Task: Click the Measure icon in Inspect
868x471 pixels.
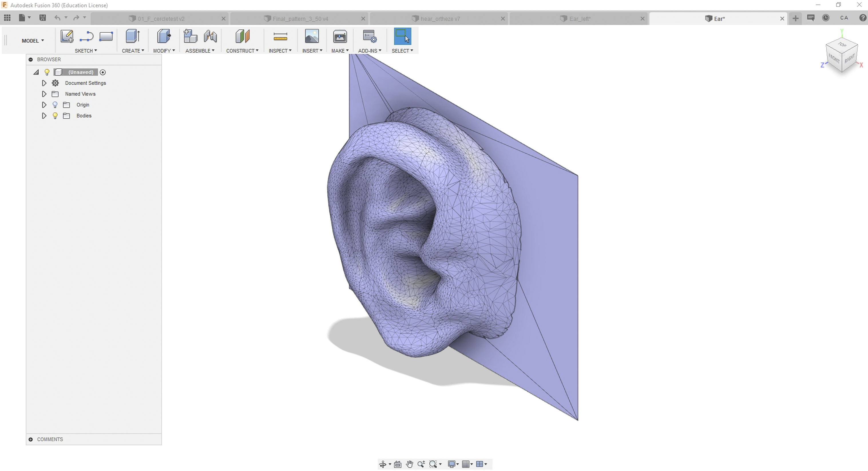Action: pos(280,36)
